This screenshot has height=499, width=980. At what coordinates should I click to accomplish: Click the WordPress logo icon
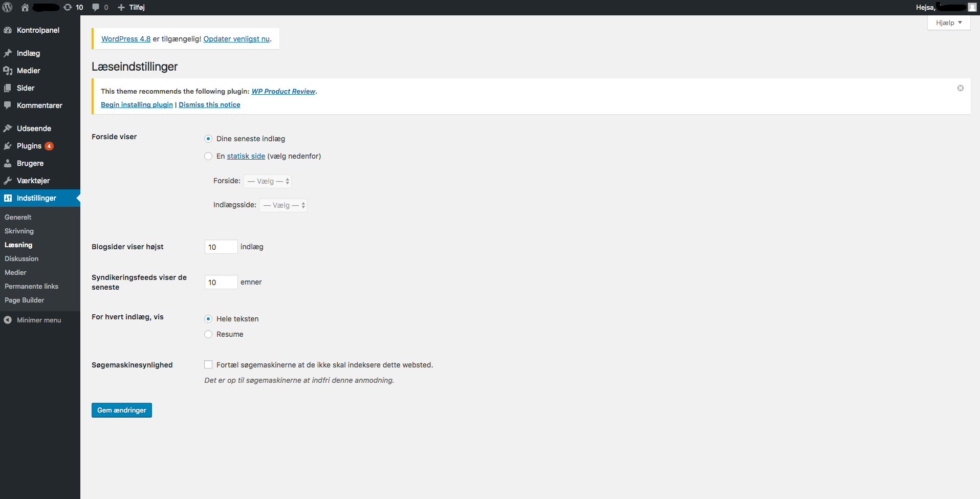tap(8, 7)
